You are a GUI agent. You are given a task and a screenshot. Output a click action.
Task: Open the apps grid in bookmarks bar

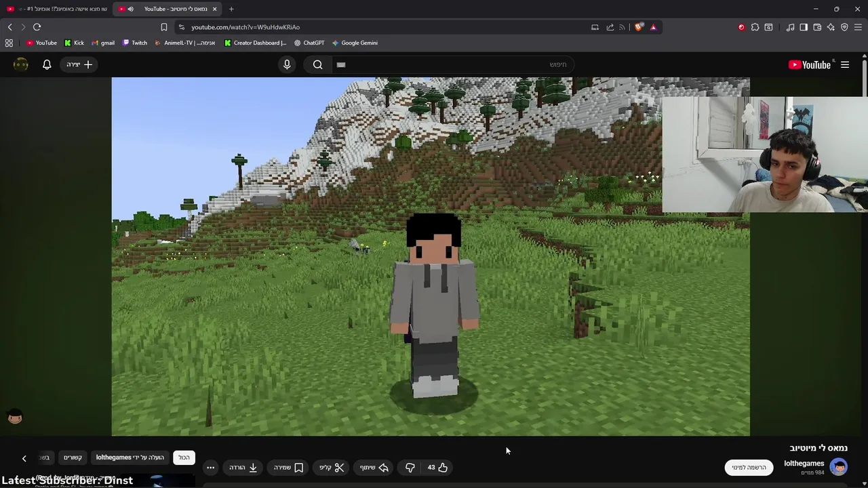click(x=9, y=43)
